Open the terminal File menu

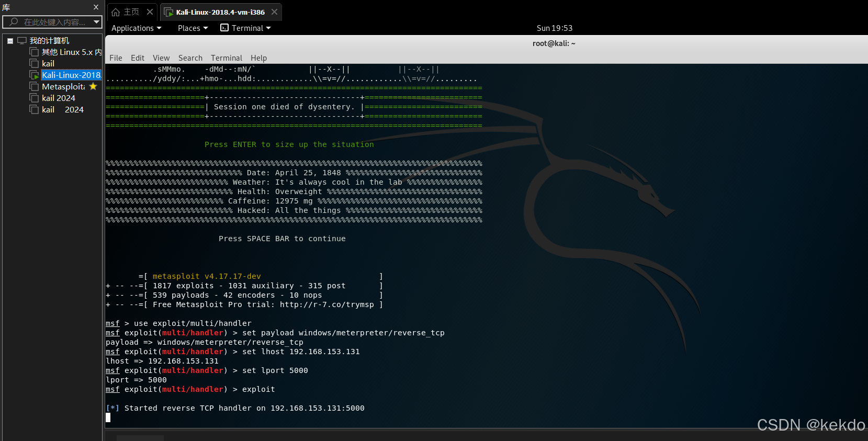point(116,58)
